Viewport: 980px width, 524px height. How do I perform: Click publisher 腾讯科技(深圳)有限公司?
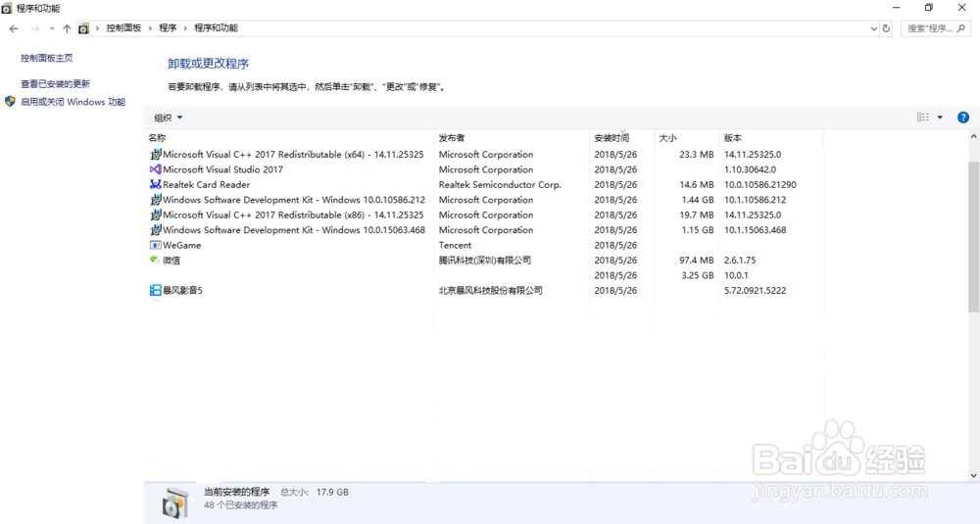point(485,261)
